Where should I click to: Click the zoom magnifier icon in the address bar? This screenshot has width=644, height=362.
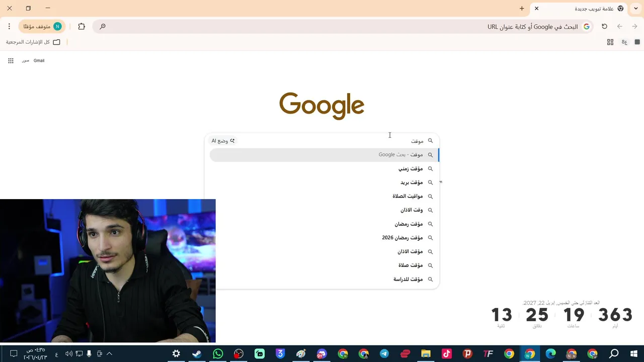click(103, 27)
